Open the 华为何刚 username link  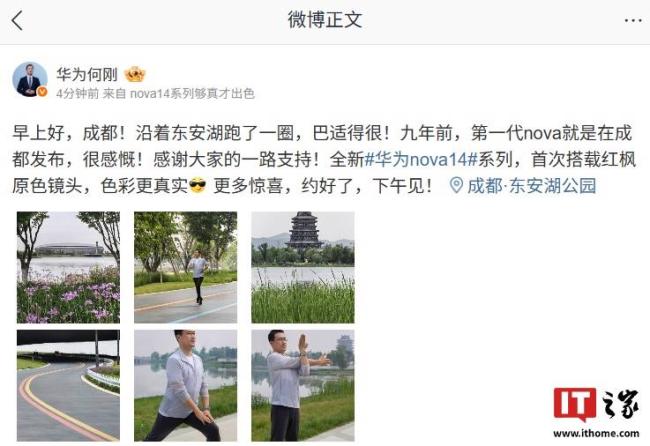tap(87, 75)
